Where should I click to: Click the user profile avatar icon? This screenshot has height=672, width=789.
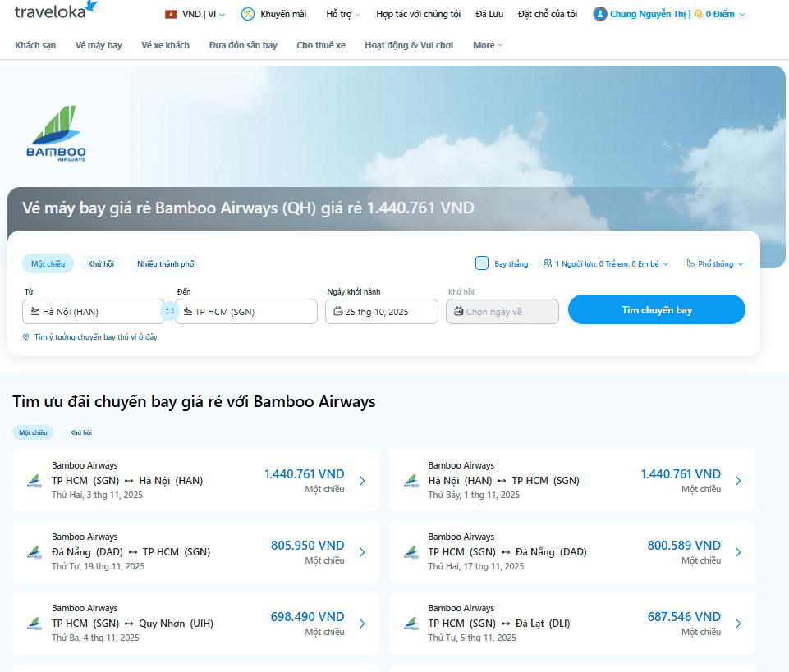coord(600,14)
